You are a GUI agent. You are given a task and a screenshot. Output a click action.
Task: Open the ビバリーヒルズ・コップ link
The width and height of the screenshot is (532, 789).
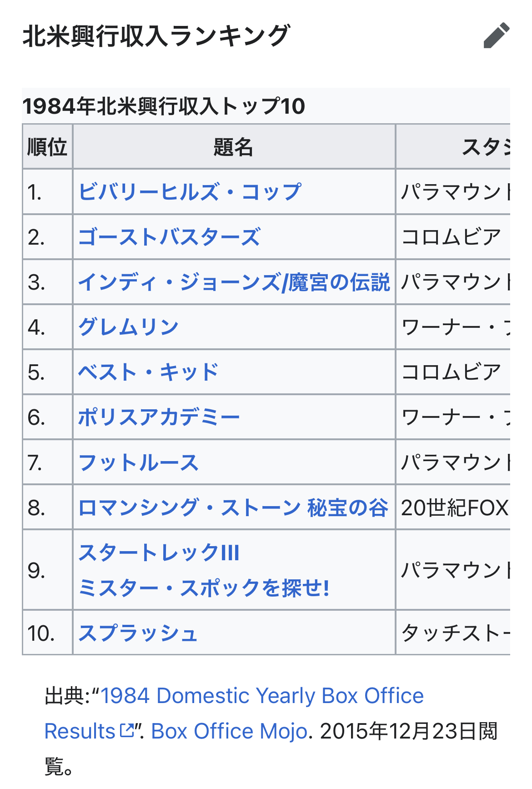(190, 192)
